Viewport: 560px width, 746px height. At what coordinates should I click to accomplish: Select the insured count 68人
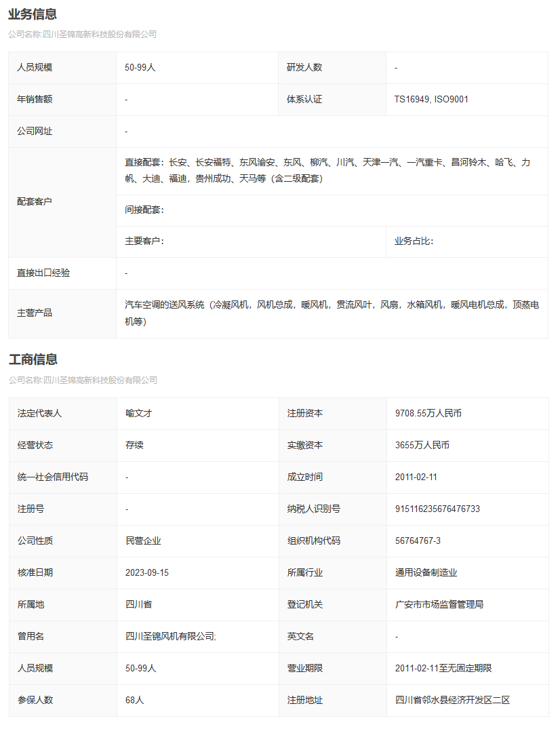click(135, 701)
